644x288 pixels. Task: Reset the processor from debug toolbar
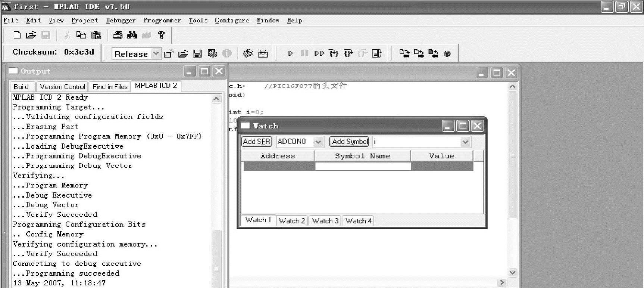[377, 53]
